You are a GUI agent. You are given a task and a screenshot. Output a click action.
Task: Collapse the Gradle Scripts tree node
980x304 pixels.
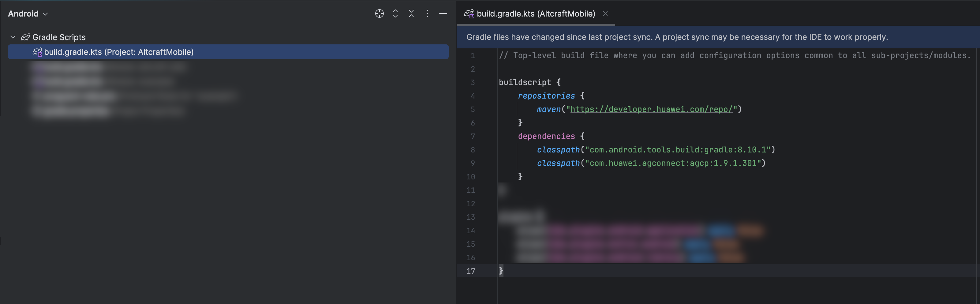point(13,37)
